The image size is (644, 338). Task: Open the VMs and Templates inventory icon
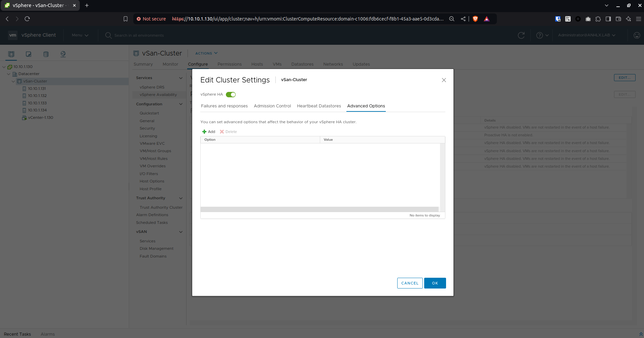pos(29,54)
